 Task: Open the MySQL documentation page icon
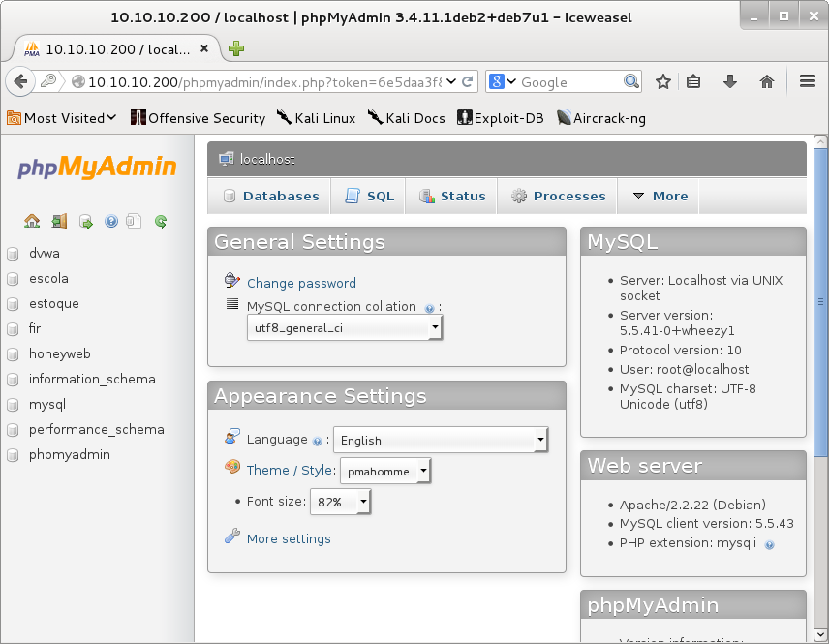134,221
